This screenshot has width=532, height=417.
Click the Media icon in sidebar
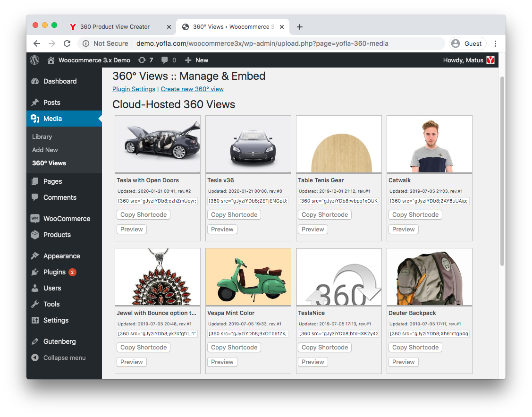(35, 119)
